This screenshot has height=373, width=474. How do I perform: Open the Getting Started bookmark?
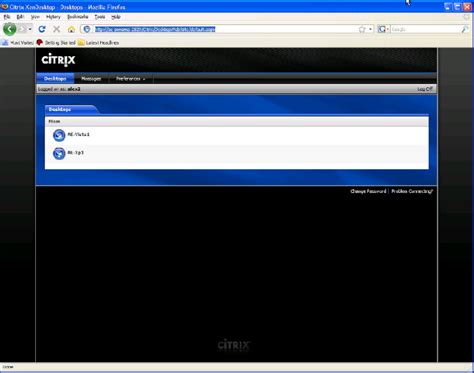(x=56, y=43)
